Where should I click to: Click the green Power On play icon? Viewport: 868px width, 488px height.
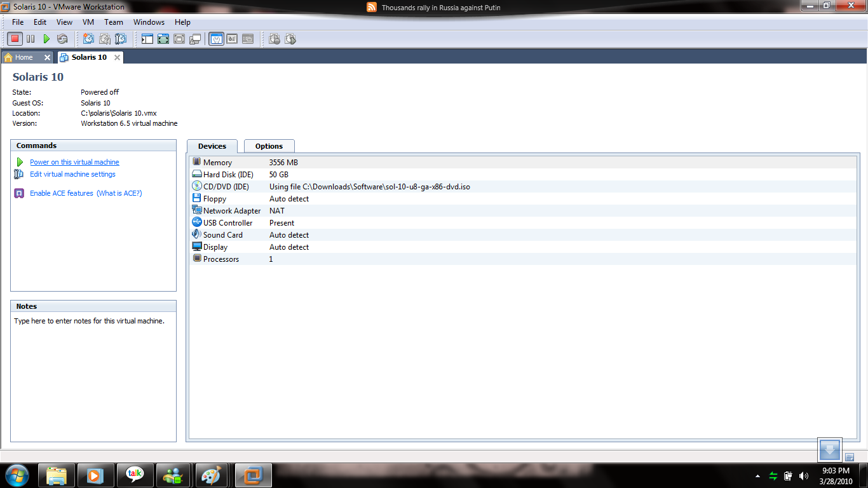[x=46, y=39]
